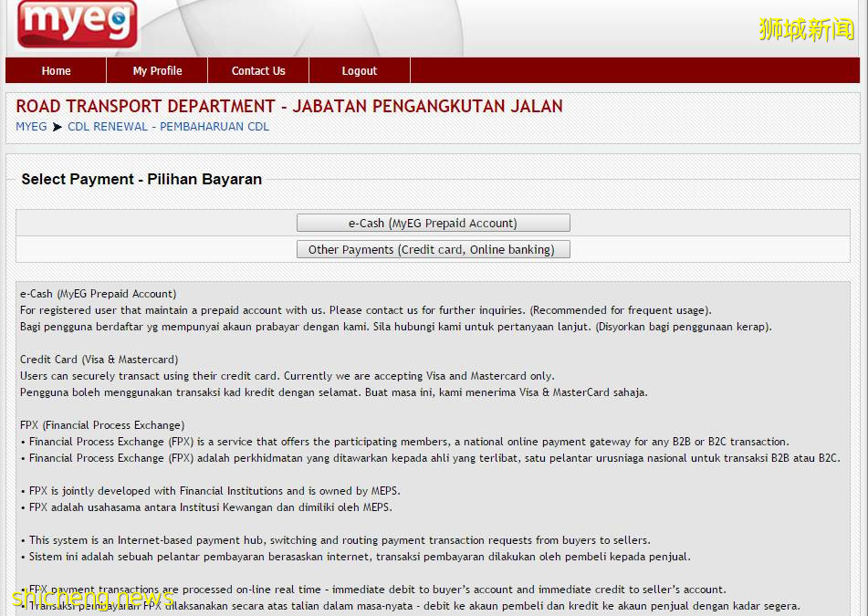Open Contact Us in navigation bar
868x616 pixels.
coord(258,71)
